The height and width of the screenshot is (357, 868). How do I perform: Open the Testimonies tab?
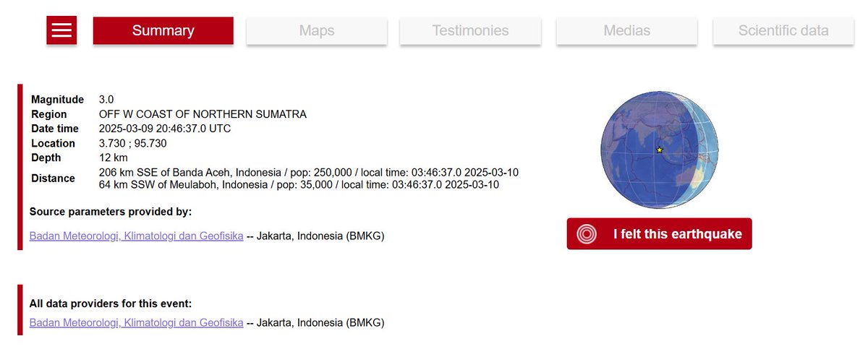pyautogui.click(x=470, y=31)
